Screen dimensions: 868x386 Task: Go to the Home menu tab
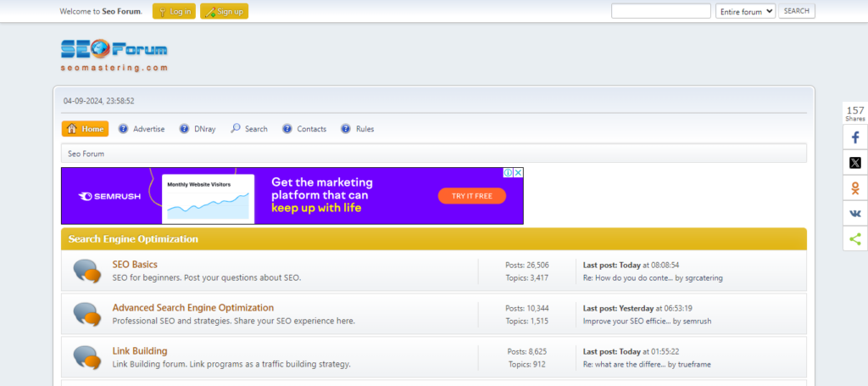(x=85, y=129)
